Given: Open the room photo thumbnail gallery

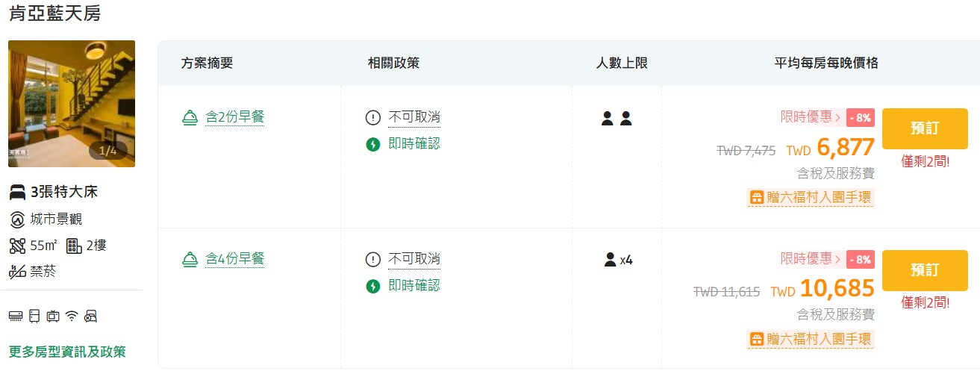Looking at the screenshot, I should coord(72,104).
